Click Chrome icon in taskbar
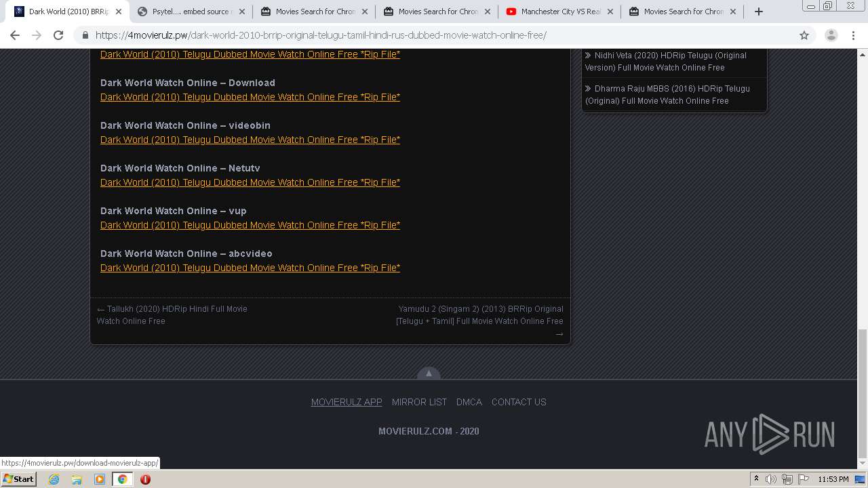This screenshot has height=488, width=868. tap(122, 479)
